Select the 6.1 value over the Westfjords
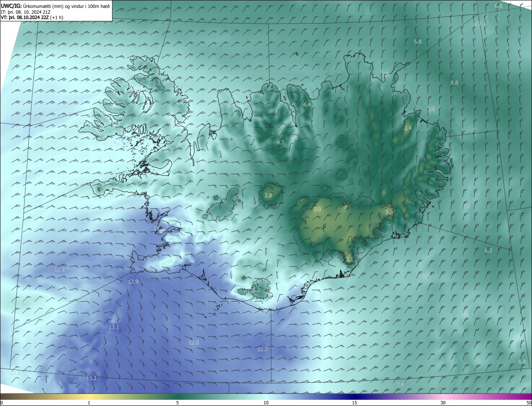The image size is (532, 406). (x=157, y=83)
